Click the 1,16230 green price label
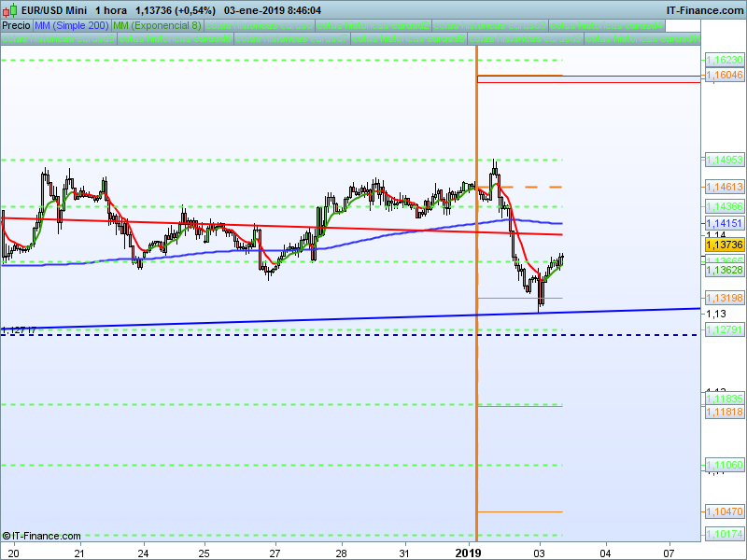This screenshot has width=747, height=560. pos(725,60)
